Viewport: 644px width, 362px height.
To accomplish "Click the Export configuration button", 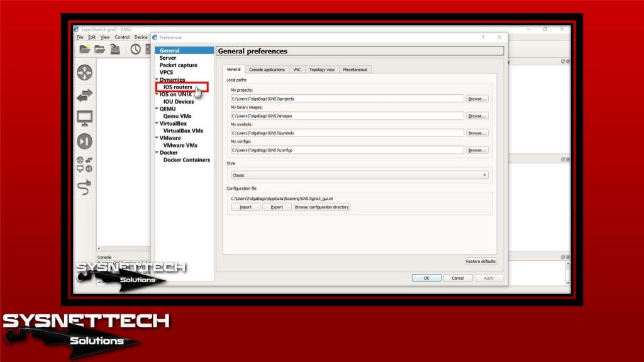I will [277, 207].
